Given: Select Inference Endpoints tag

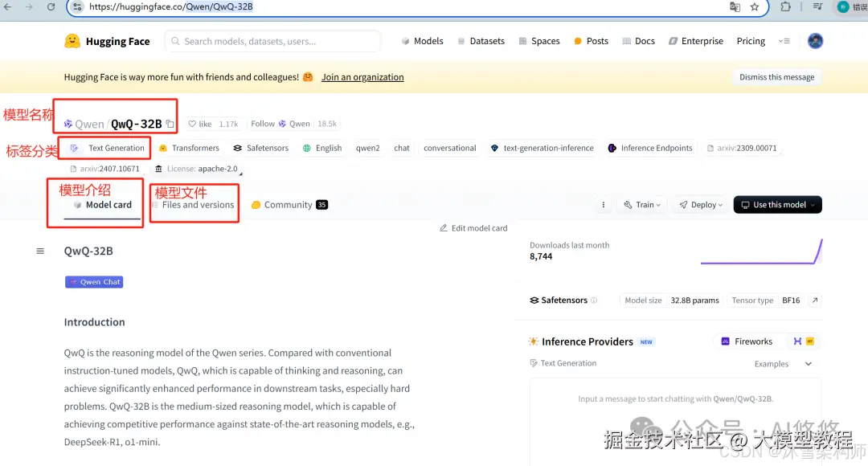Looking at the screenshot, I should [650, 148].
